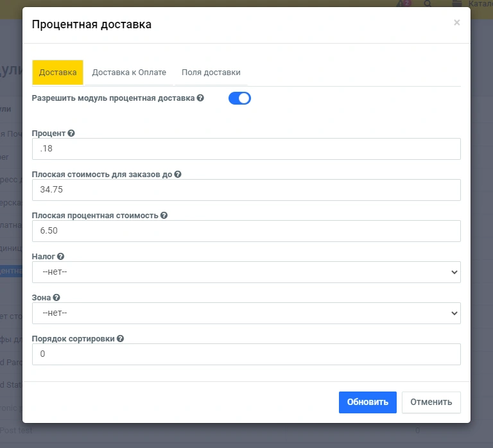Open the Налог dropdown

pos(246,272)
